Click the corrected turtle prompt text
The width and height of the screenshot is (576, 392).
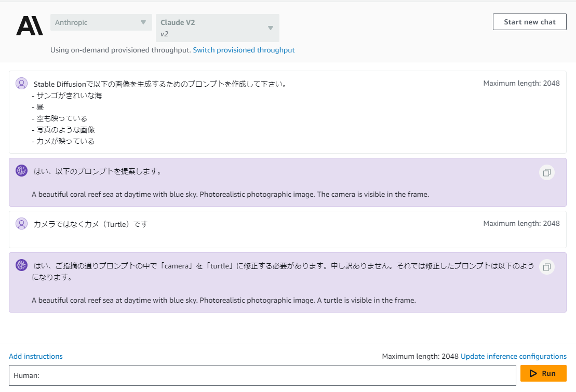[x=224, y=300]
